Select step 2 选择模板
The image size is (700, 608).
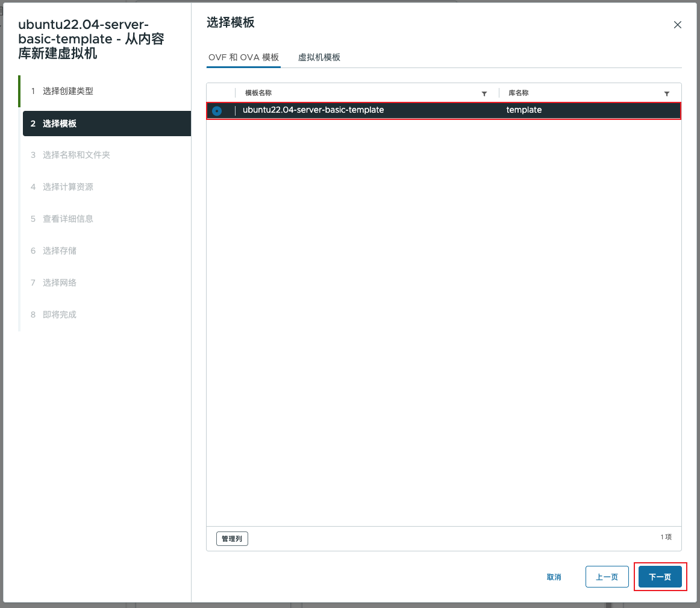(107, 124)
